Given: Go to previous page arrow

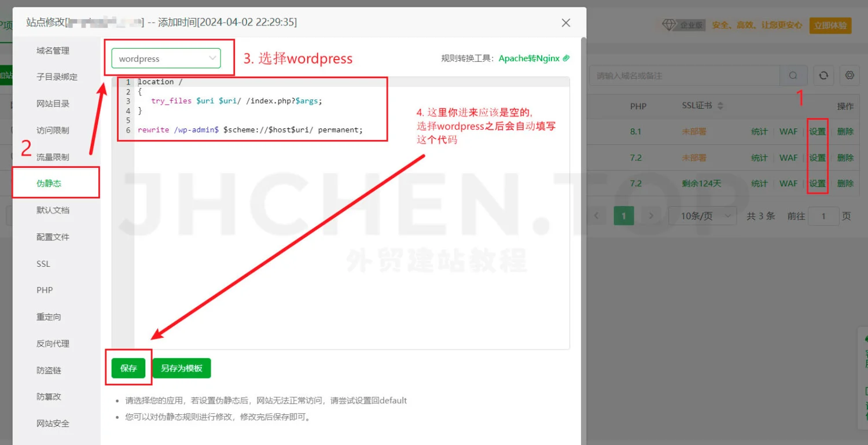Looking at the screenshot, I should [597, 216].
